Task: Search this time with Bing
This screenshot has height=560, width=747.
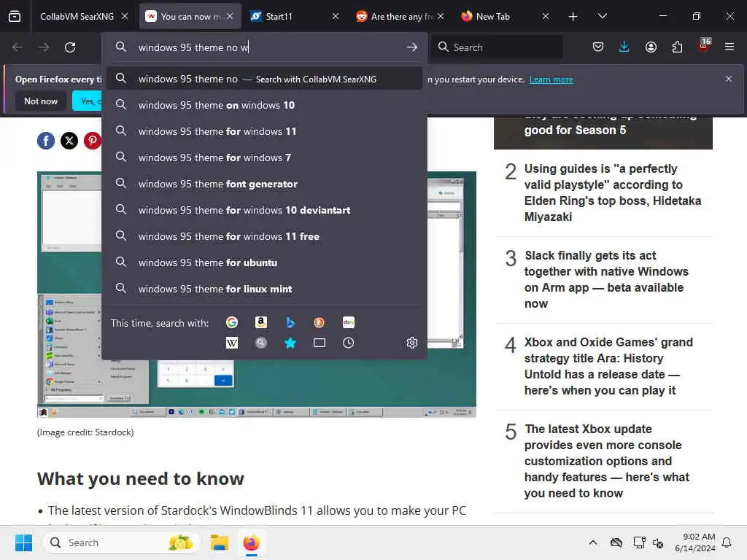Action: pos(290,322)
